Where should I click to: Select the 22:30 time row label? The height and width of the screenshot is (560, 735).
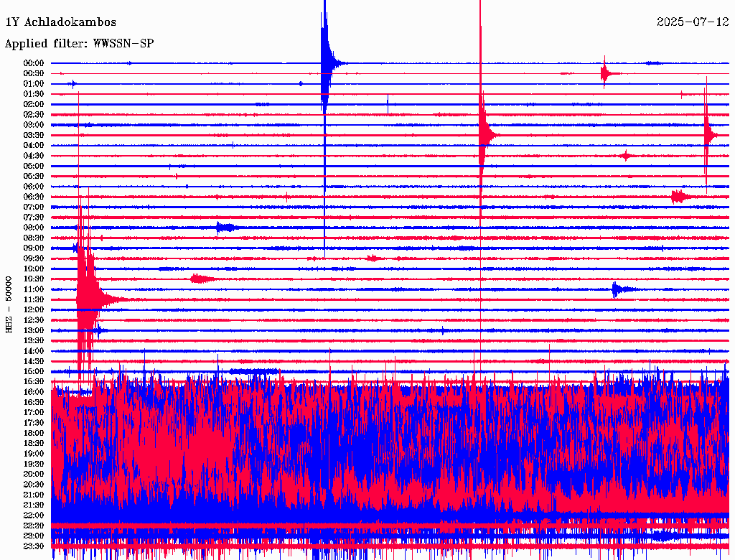coord(34,526)
